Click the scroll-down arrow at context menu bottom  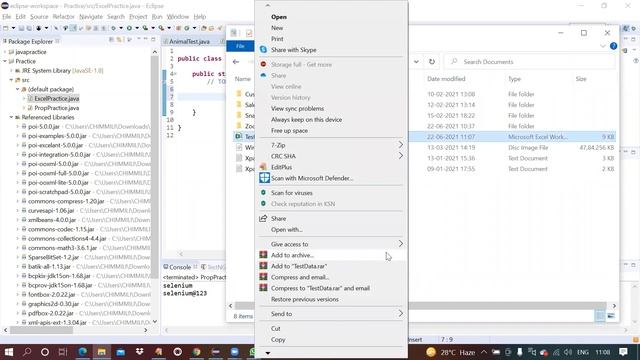267,353
